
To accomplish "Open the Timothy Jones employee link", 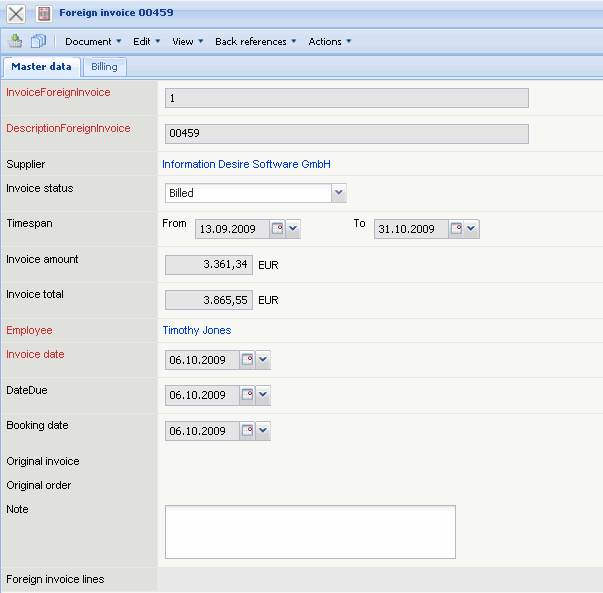I will [x=197, y=330].
